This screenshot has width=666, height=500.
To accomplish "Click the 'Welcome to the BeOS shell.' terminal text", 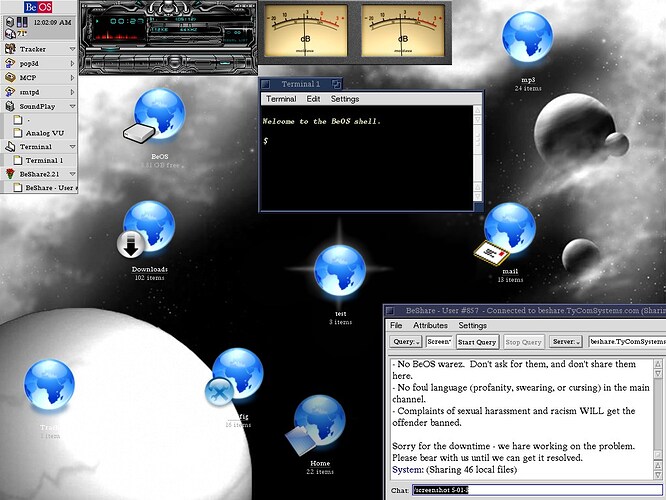I will pyautogui.click(x=322, y=121).
